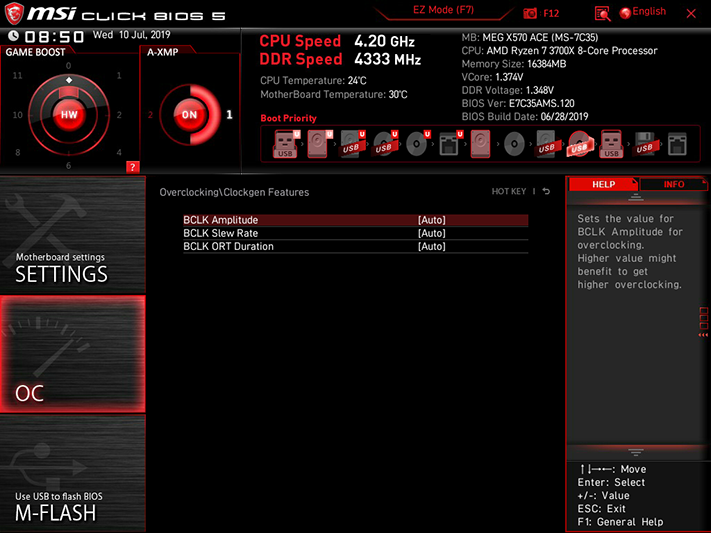This screenshot has width=711, height=533.
Task: Open the SETTINGS motherboard section
Action: pos(73,235)
